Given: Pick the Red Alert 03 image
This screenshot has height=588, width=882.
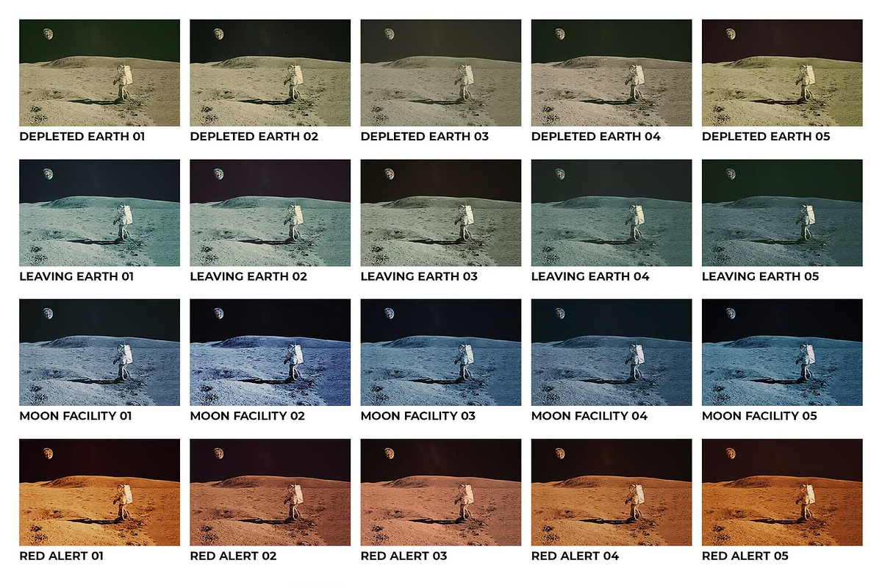Looking at the screenshot, I should click(x=441, y=492).
